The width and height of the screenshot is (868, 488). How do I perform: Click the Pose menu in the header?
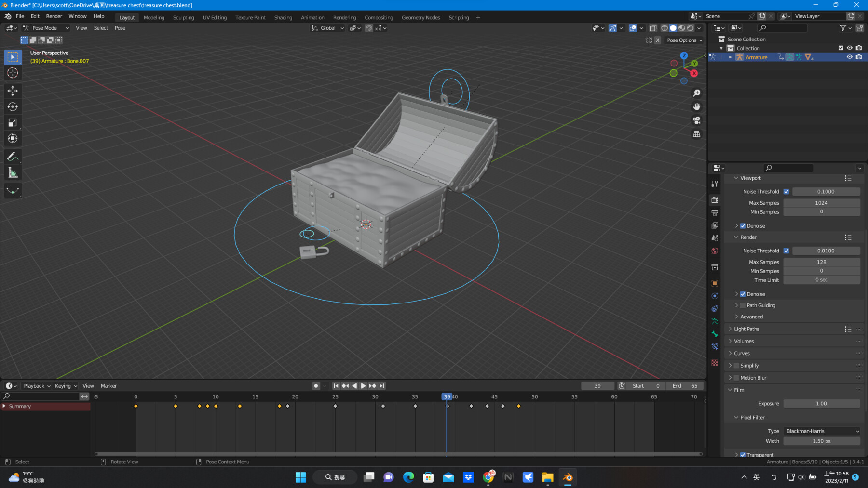pyautogui.click(x=120, y=28)
